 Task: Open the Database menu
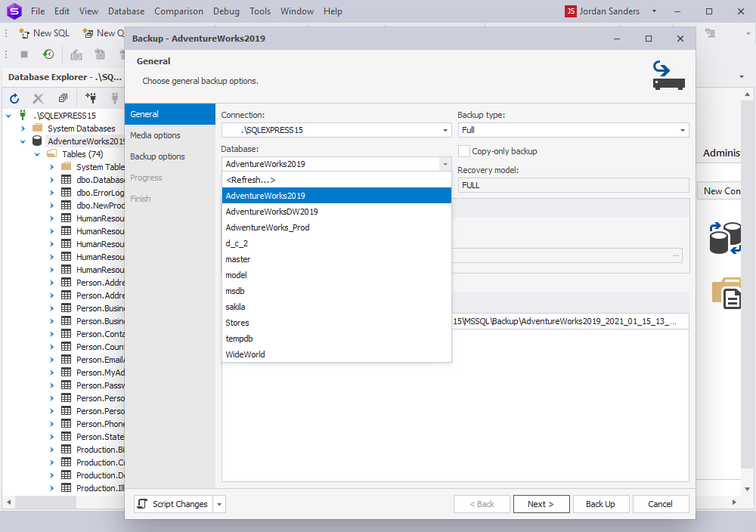125,11
